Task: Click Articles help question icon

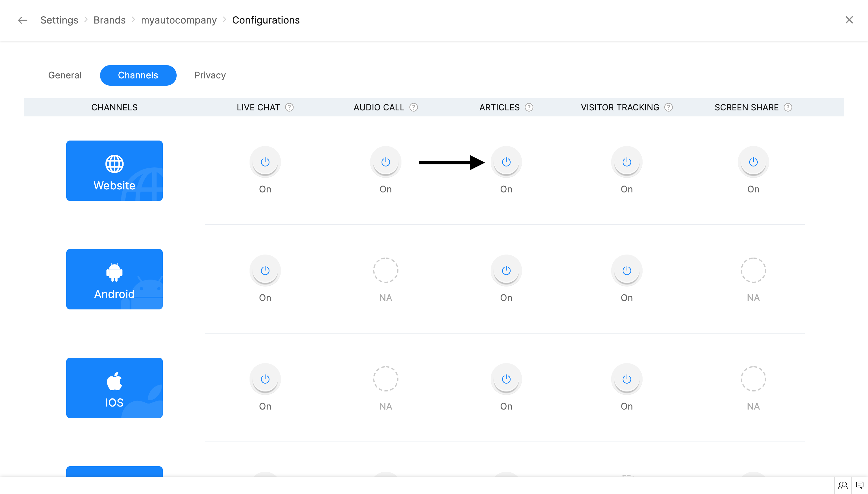Action: pyautogui.click(x=529, y=107)
